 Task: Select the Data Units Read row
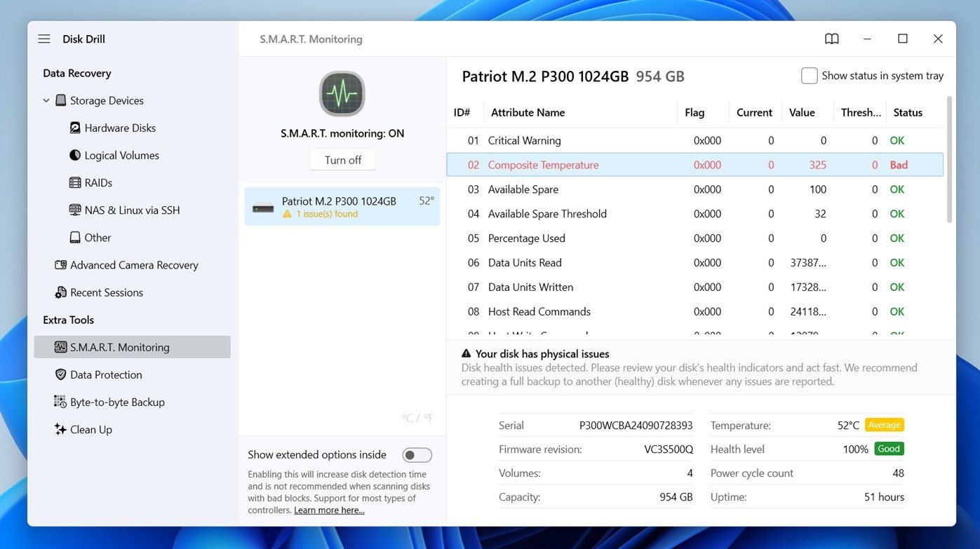[x=695, y=263]
